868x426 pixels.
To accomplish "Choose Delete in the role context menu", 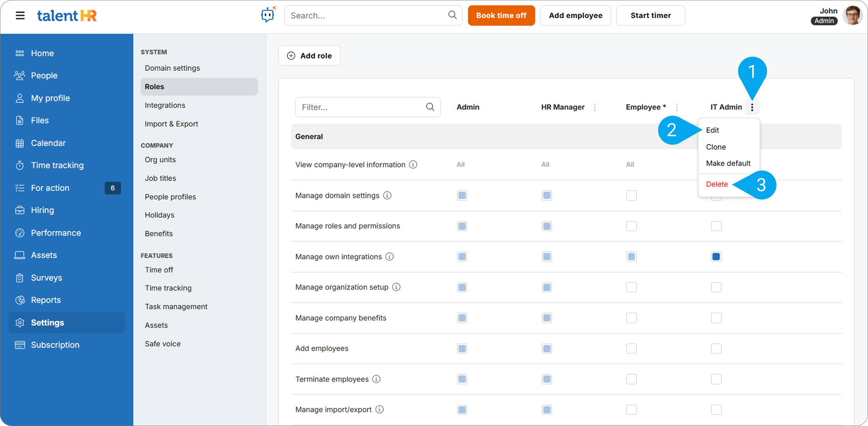I will click(x=717, y=184).
